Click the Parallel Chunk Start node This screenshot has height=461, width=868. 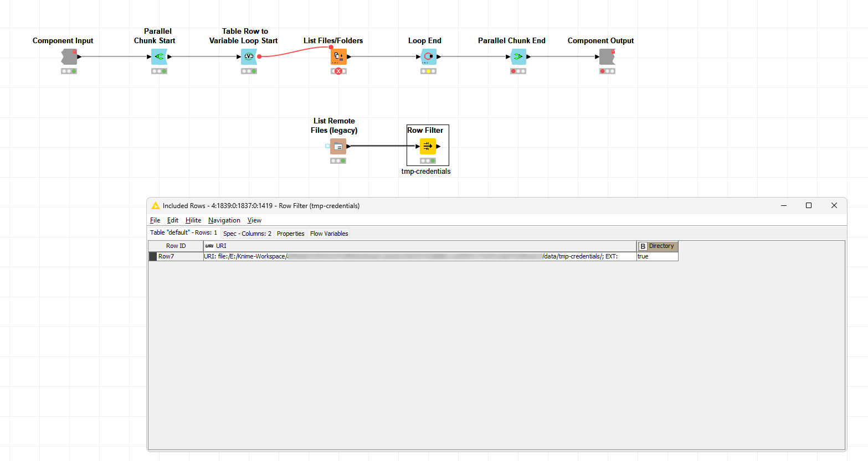159,56
